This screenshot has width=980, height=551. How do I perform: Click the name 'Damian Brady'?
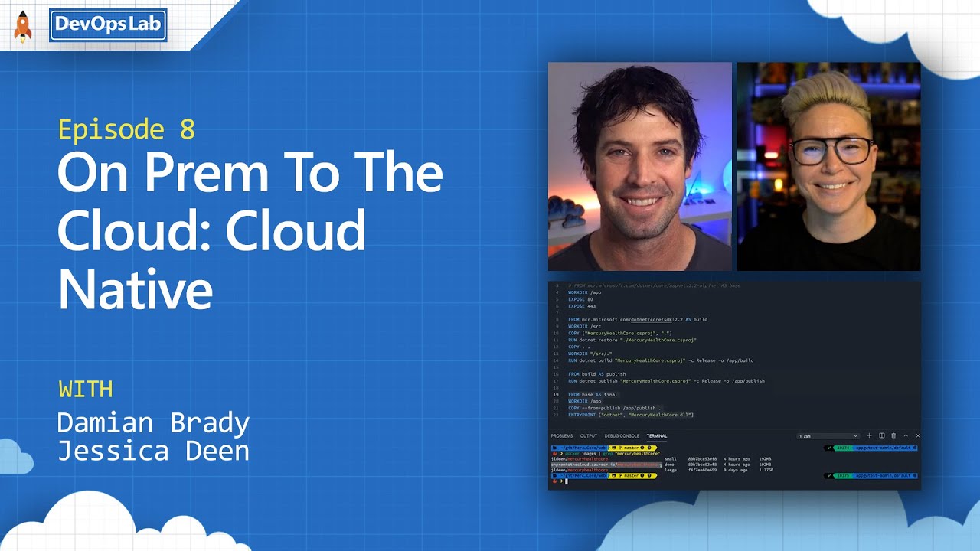click(154, 422)
